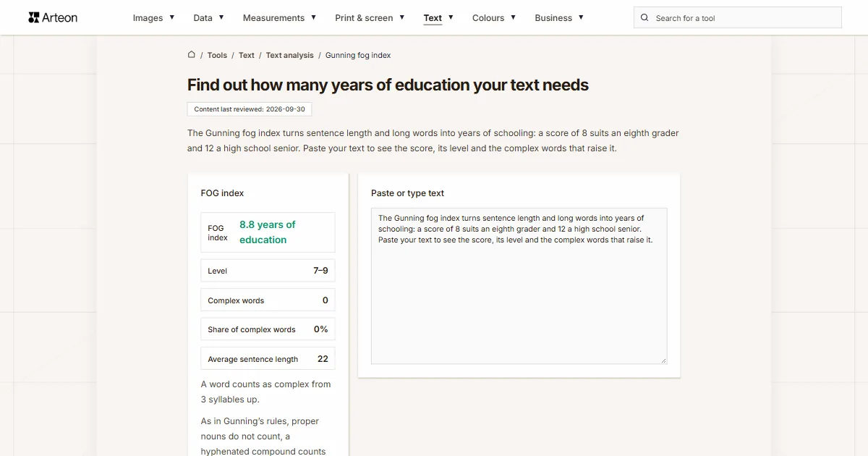Go to the home icon in breadcrumb
The image size is (868, 456).
click(192, 54)
